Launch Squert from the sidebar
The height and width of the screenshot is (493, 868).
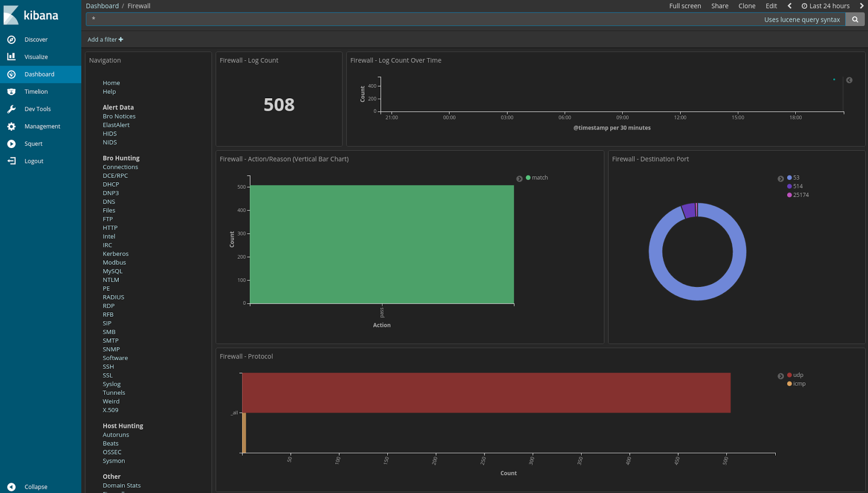[x=33, y=143]
